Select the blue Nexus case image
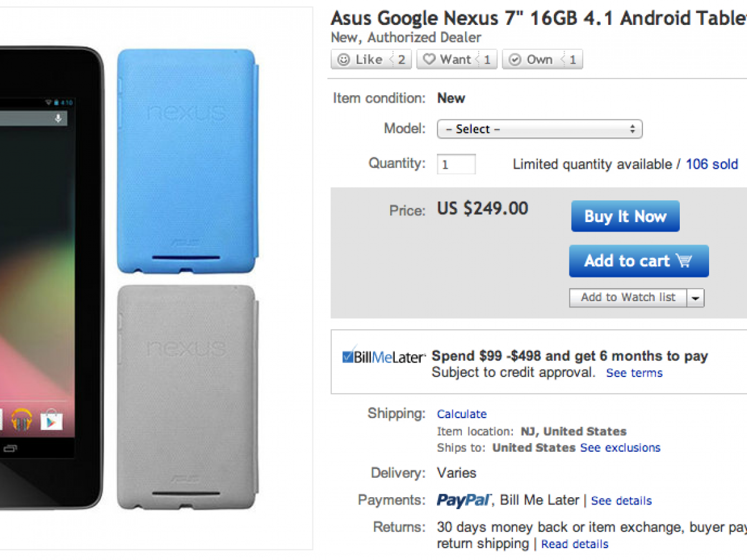This screenshot has height=560, width=747. 186,161
